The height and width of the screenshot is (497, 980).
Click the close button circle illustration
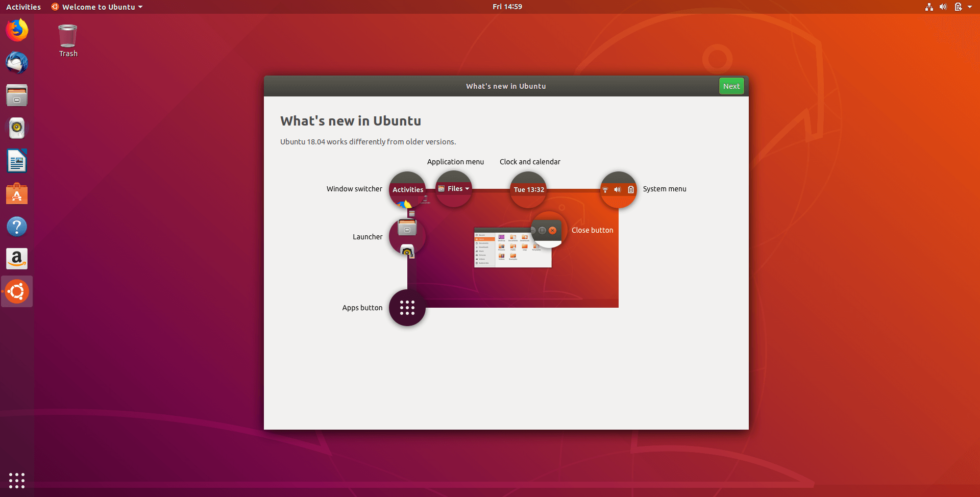pos(549,230)
